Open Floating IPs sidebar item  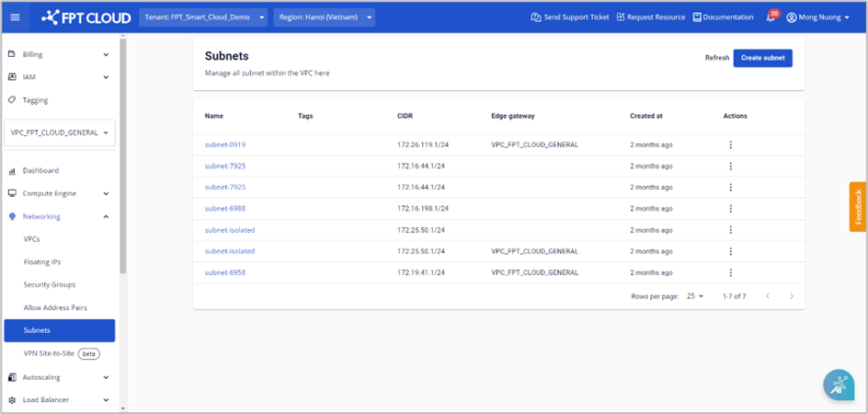42,261
